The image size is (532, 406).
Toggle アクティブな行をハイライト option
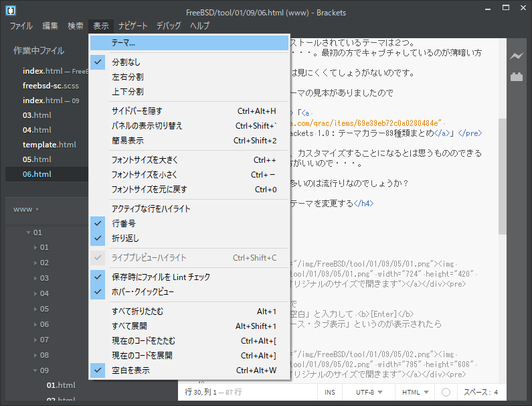189,208
